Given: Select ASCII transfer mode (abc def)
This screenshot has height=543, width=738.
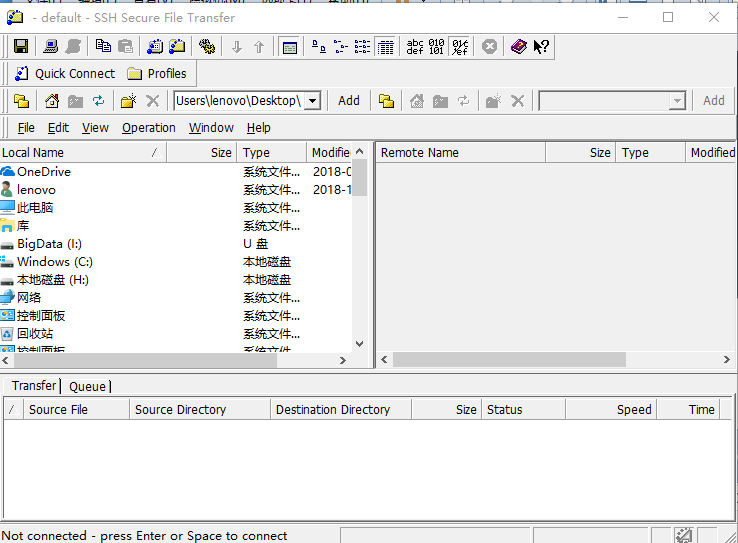Looking at the screenshot, I should point(415,47).
